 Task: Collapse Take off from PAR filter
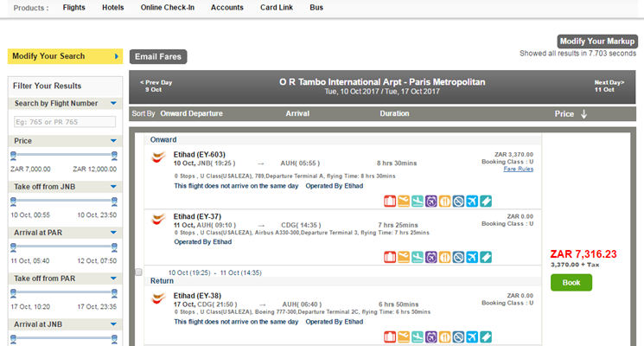(113, 279)
